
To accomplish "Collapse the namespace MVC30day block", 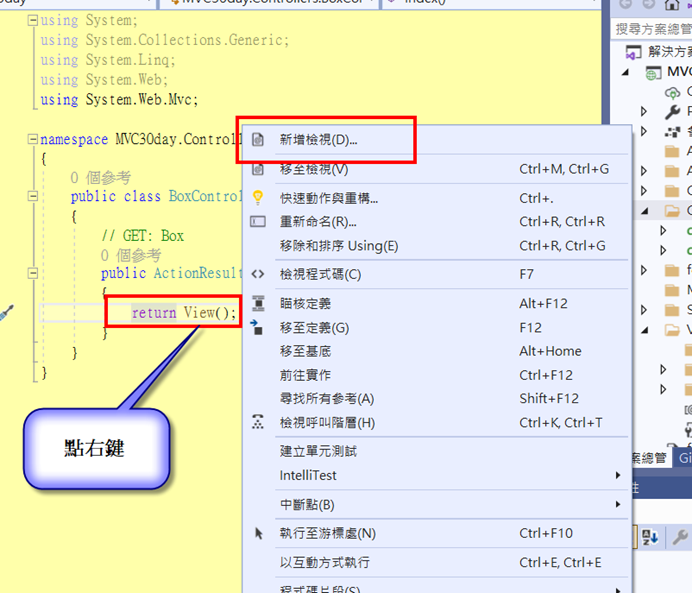I will coord(33,139).
